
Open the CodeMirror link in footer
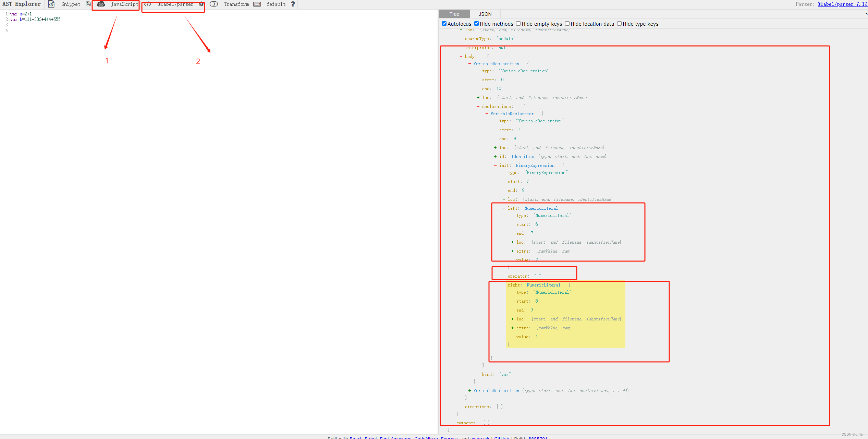pyautogui.click(x=426, y=438)
